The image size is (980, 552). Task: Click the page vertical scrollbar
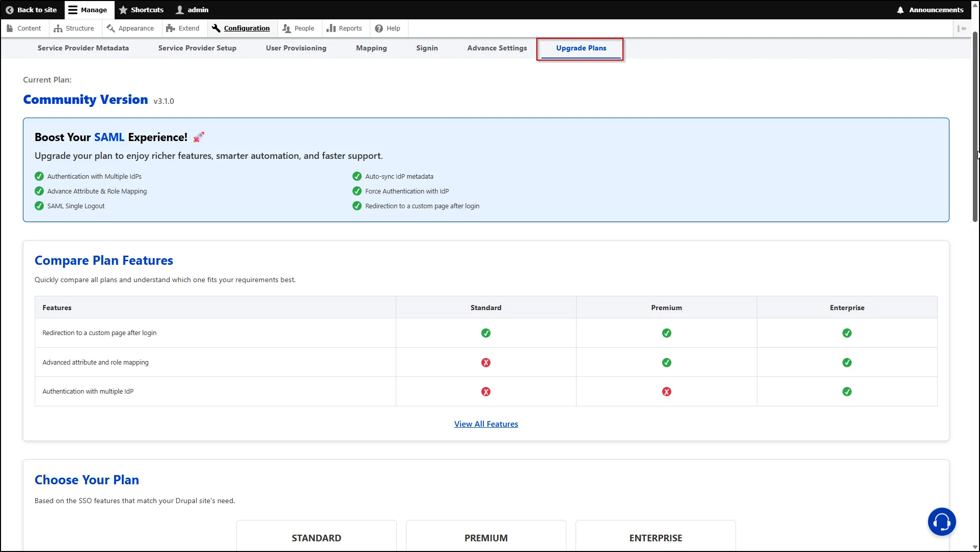[x=975, y=127]
